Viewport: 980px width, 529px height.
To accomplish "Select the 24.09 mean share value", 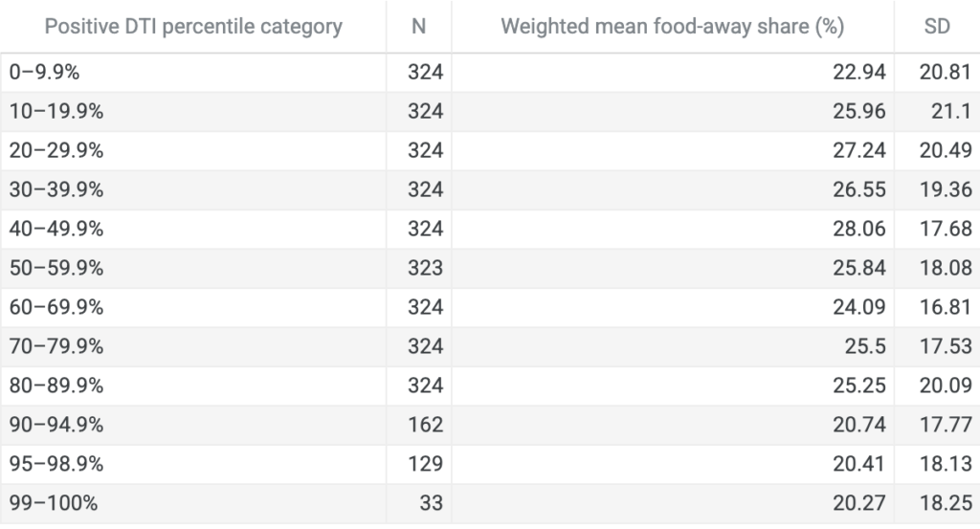I will pyautogui.click(x=858, y=307).
